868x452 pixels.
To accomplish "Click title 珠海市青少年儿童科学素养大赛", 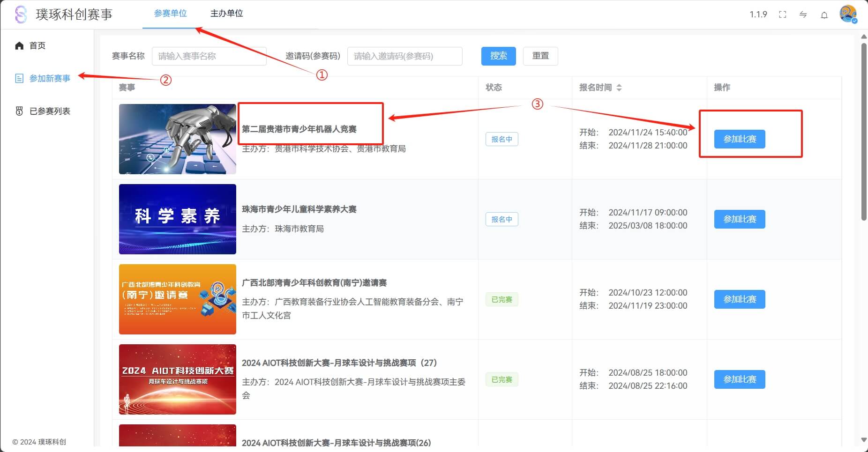I will point(299,209).
